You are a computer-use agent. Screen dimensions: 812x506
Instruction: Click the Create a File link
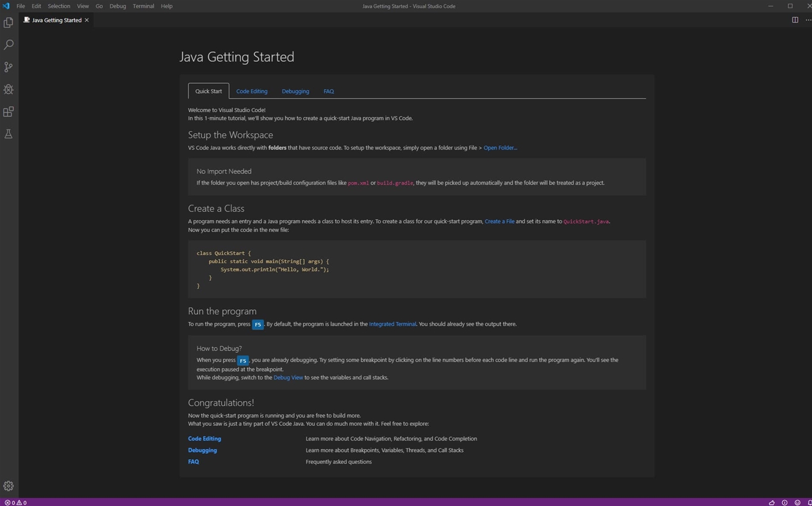point(499,222)
